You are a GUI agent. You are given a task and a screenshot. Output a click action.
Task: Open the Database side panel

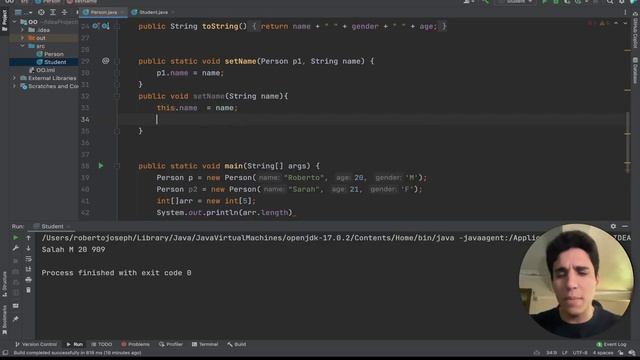636,70
